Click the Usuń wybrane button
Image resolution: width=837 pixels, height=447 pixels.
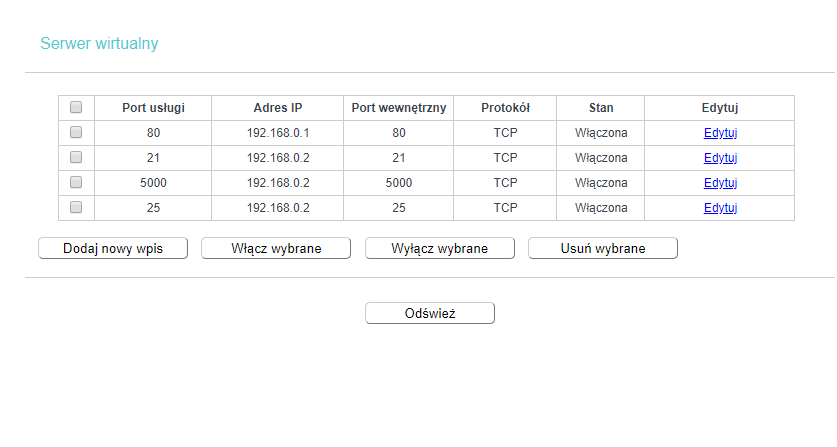point(603,248)
